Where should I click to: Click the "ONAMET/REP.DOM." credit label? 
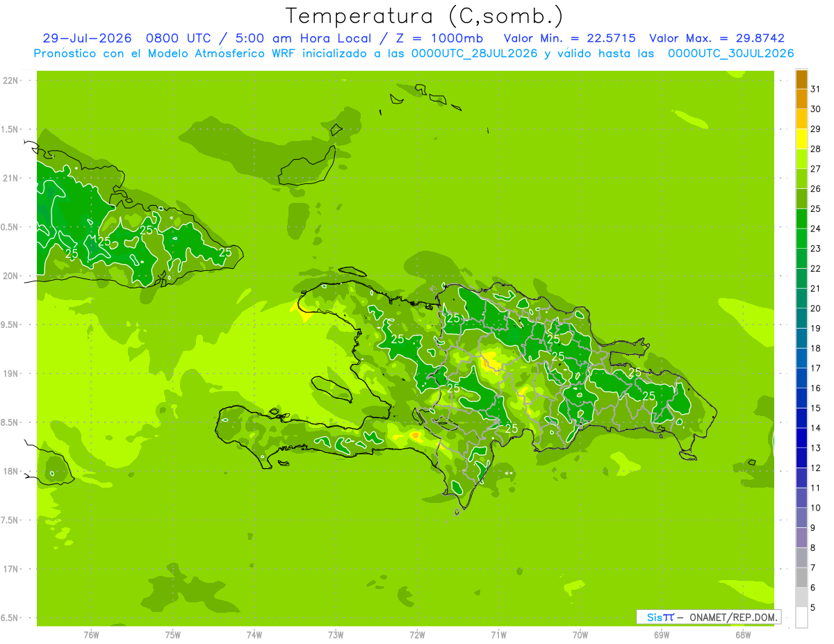click(734, 617)
